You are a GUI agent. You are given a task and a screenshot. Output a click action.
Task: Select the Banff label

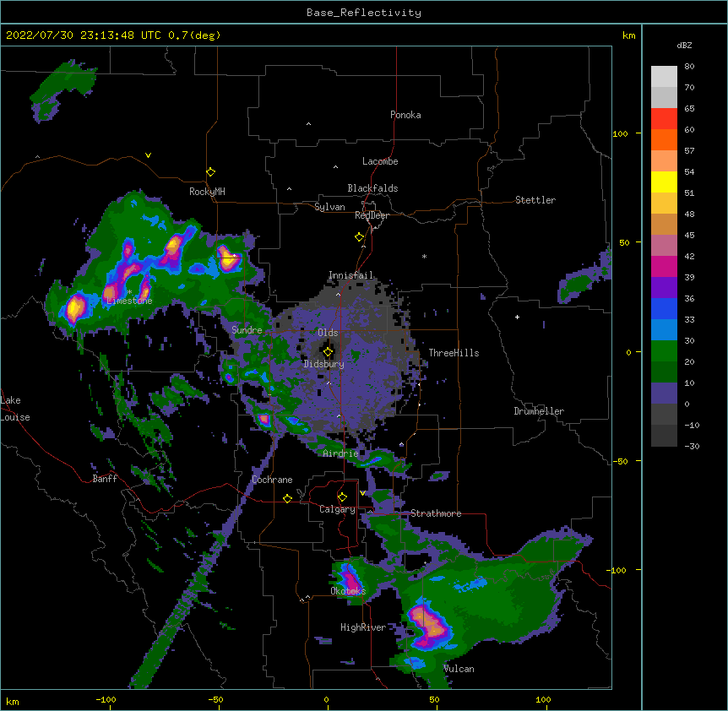point(105,479)
